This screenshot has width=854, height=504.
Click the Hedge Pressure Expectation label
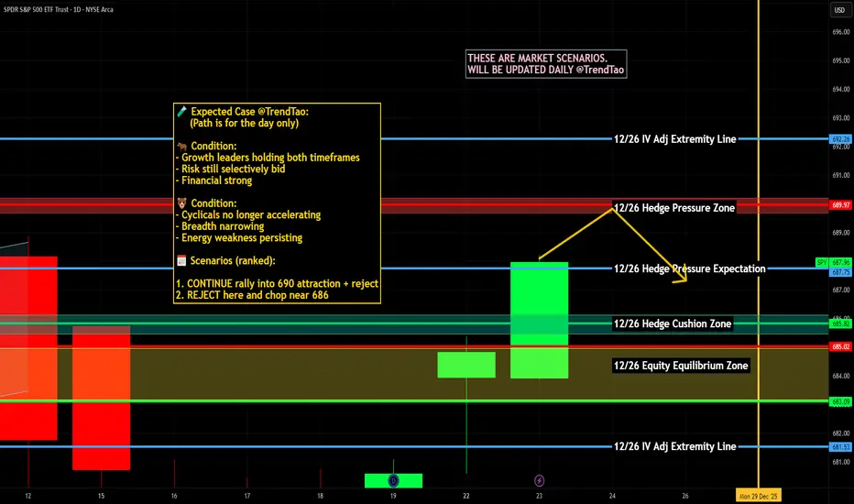(x=689, y=268)
